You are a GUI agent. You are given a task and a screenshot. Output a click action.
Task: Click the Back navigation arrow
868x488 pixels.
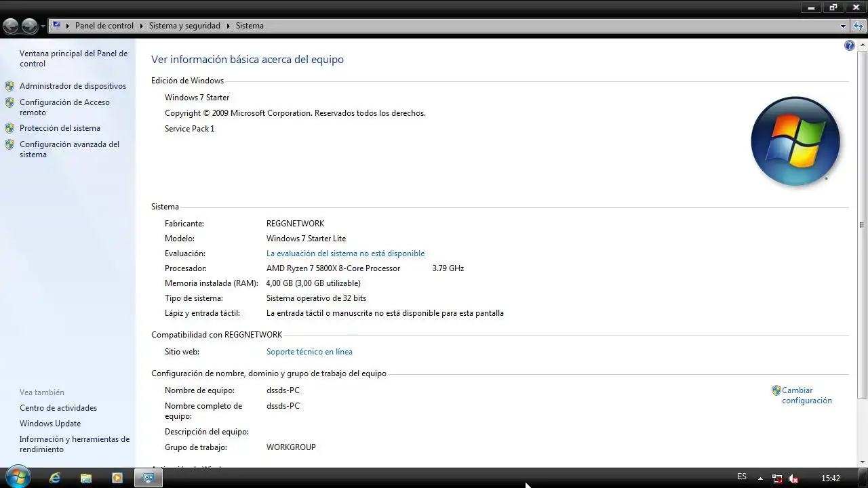11,26
